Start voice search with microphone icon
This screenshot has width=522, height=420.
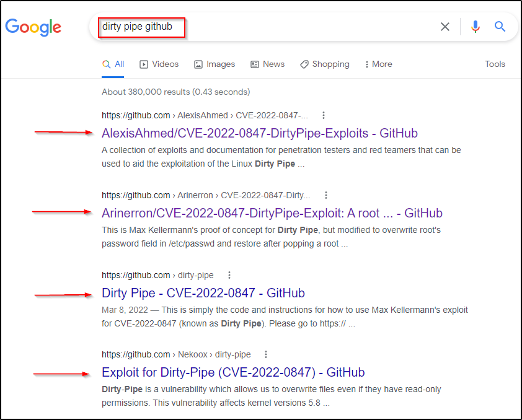[476, 27]
